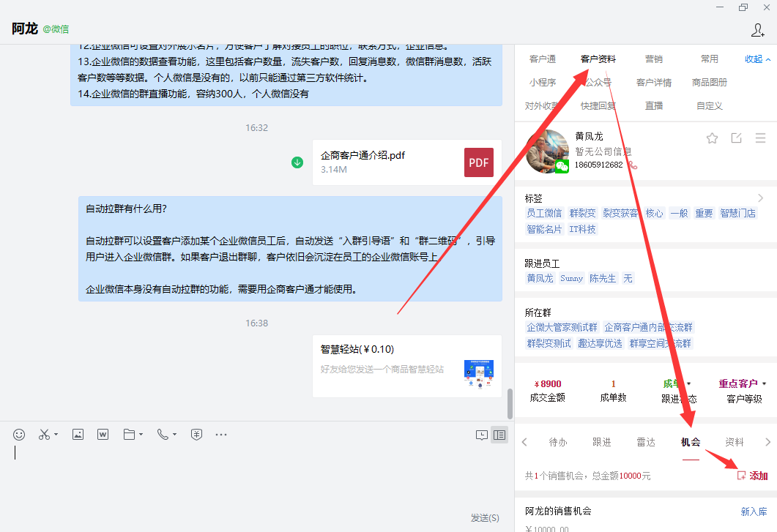The image size is (777, 532).
Task: Open the red PDF file icon
Action: click(479, 162)
